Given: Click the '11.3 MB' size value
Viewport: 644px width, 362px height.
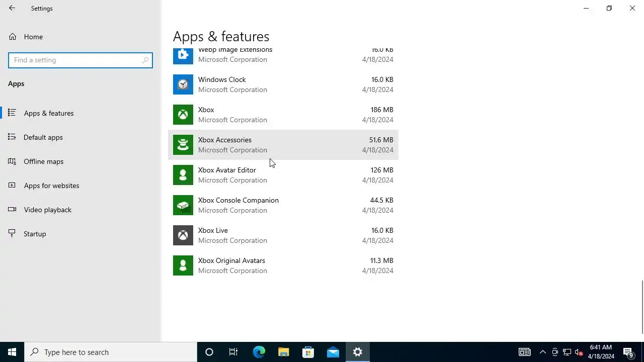Looking at the screenshot, I should (x=381, y=260).
